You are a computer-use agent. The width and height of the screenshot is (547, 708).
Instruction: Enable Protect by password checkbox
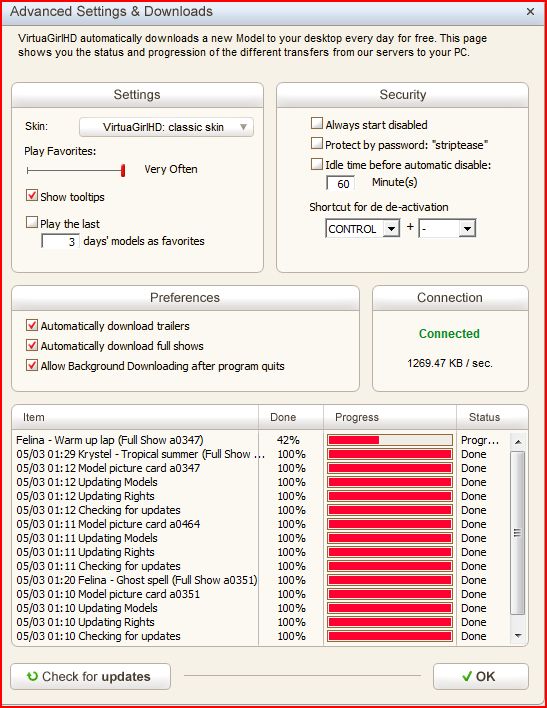click(317, 144)
